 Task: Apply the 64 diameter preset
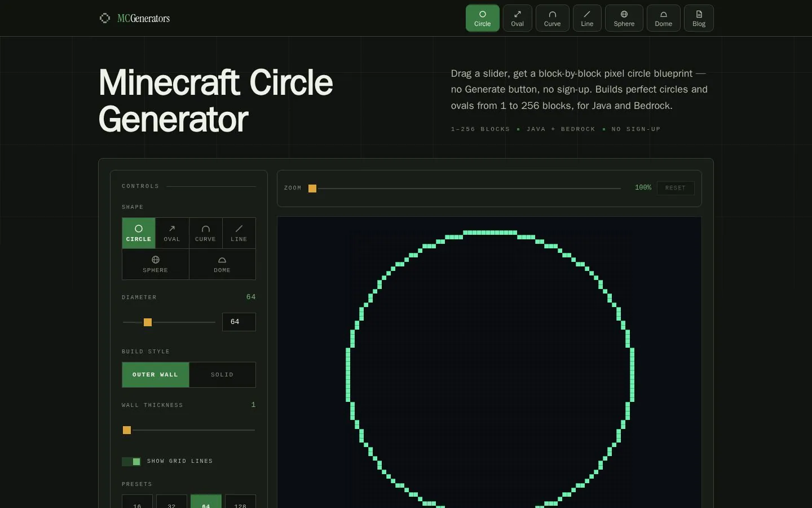coord(206,501)
